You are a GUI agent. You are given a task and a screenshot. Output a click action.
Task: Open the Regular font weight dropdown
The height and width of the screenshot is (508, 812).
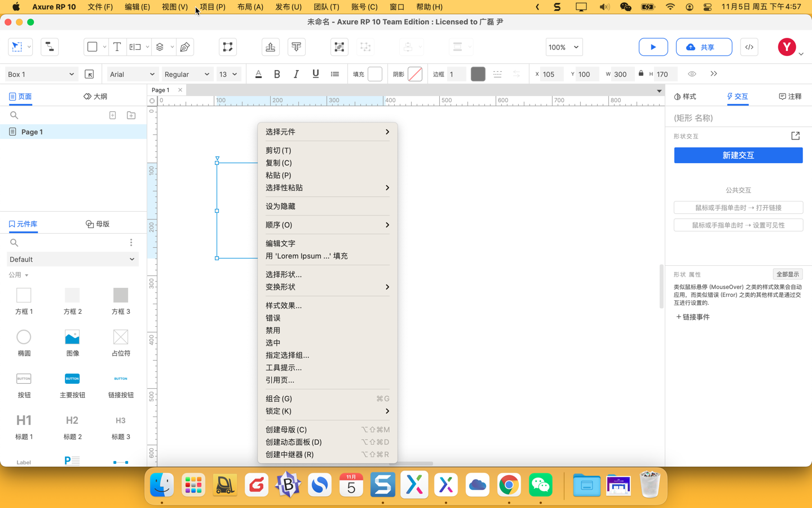click(187, 74)
